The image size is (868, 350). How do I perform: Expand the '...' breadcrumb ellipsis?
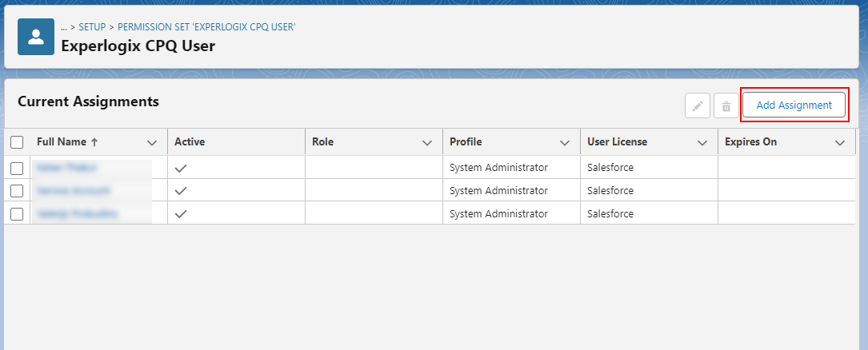coord(64,26)
